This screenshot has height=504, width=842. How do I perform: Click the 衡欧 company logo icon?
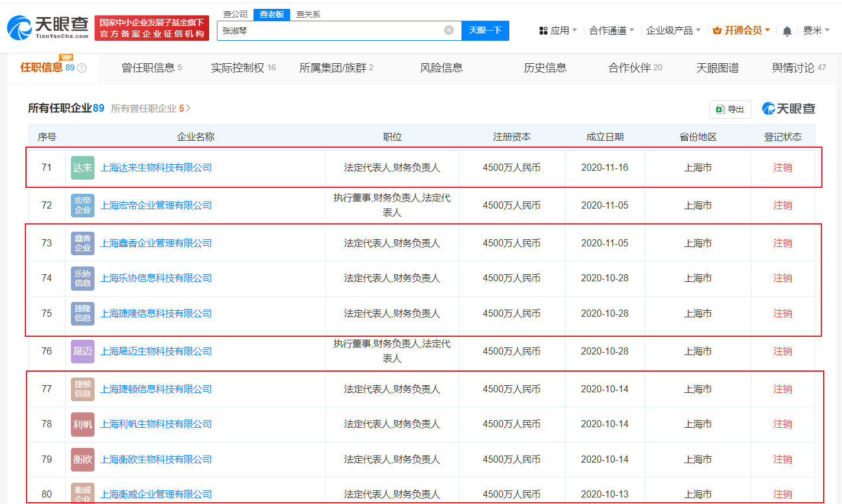coord(82,459)
